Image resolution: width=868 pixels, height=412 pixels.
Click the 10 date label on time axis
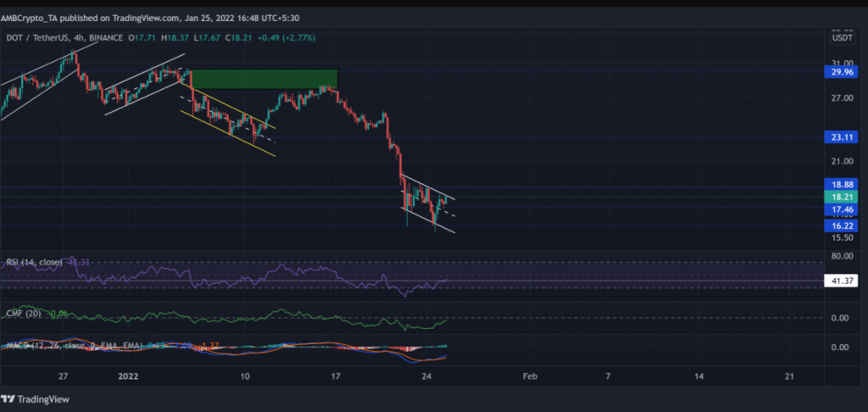click(245, 376)
